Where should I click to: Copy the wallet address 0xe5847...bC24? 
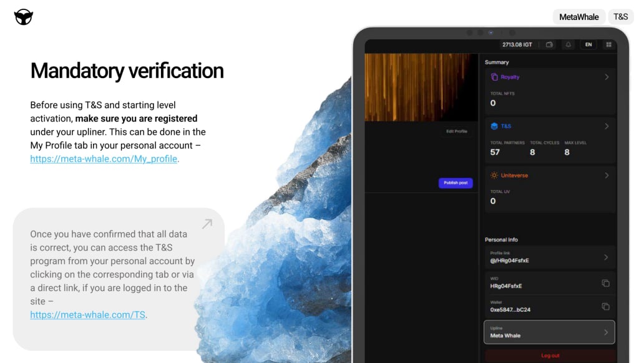click(x=605, y=306)
